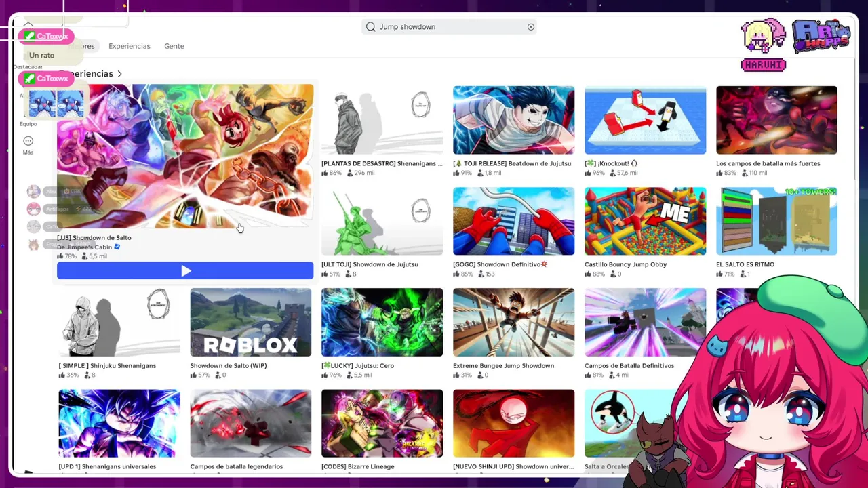This screenshot has width=868, height=488.
Task: Open the CODES Bizarre Lineage thumbnail
Action: 382,423
